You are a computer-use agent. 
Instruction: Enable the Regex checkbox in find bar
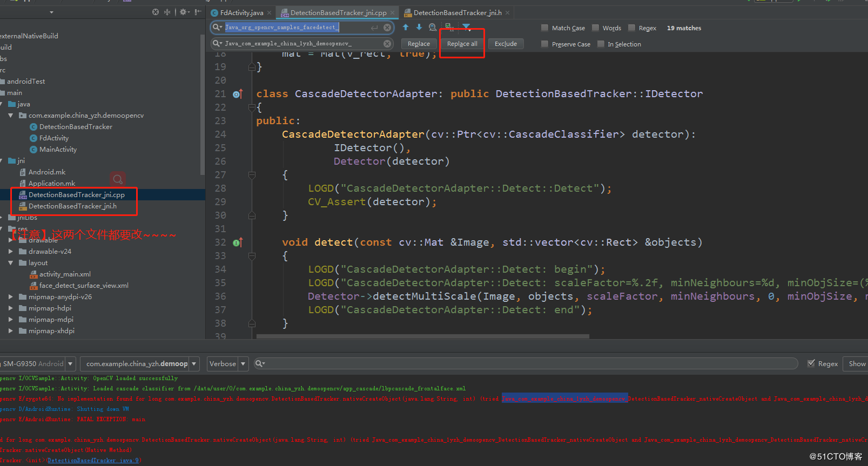click(x=631, y=28)
